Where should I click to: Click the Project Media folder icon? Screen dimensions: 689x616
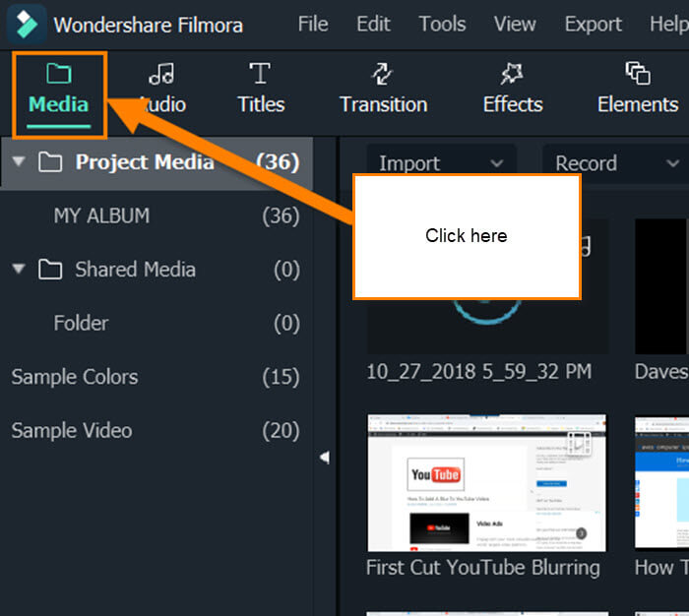tap(49, 161)
